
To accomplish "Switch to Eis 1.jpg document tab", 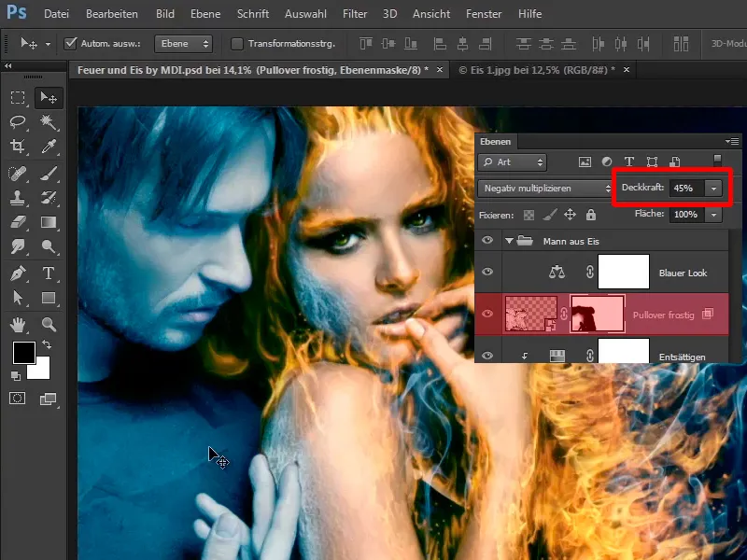I will tap(536, 70).
